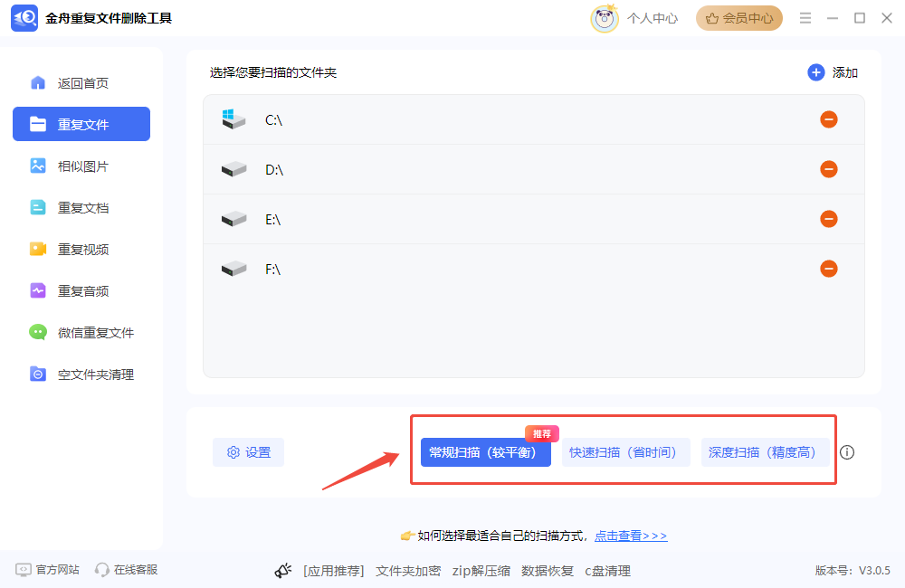
Task: Start 快速扫描（省时间）scan
Action: (625, 452)
